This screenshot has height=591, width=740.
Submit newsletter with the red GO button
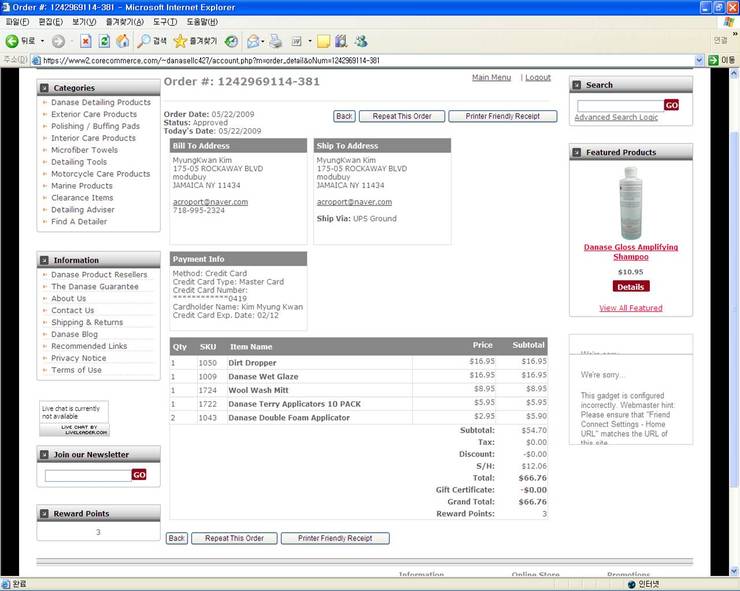[x=139, y=474]
